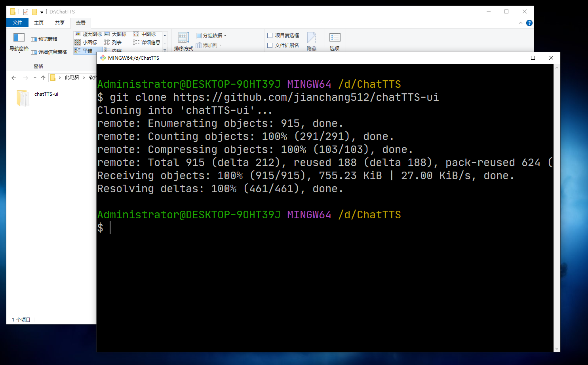Screen dimensions: 588x365
Task: Click 'Resolving deltas' output line
Action: [x=220, y=189]
